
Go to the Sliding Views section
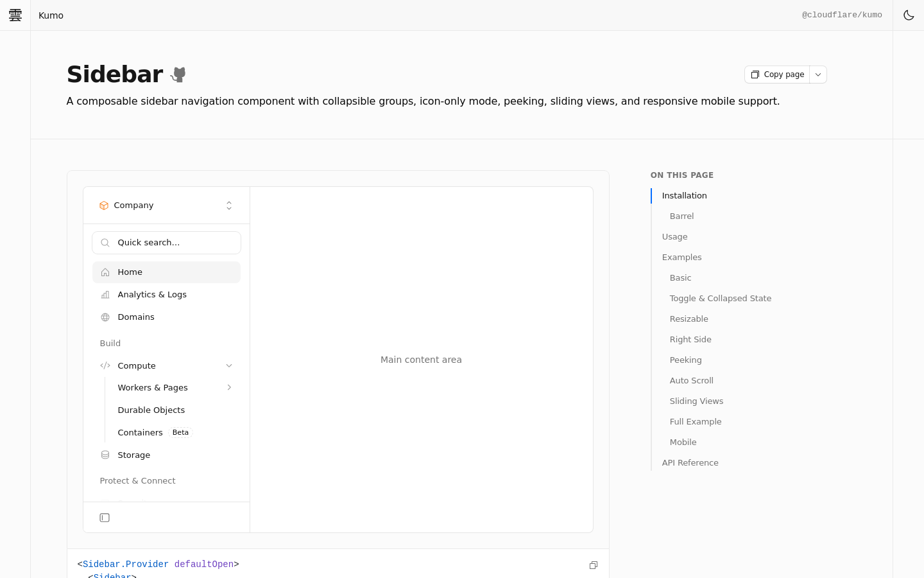[696, 401]
